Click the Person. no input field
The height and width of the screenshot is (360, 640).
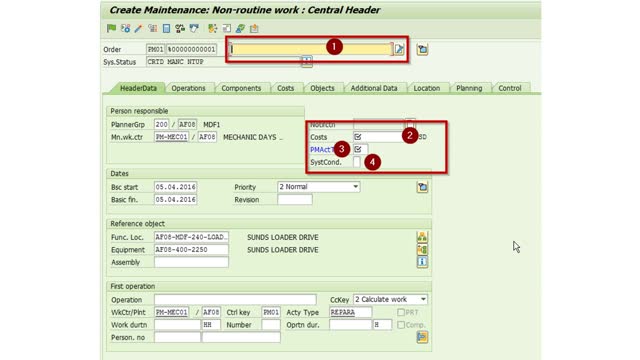[177, 337]
